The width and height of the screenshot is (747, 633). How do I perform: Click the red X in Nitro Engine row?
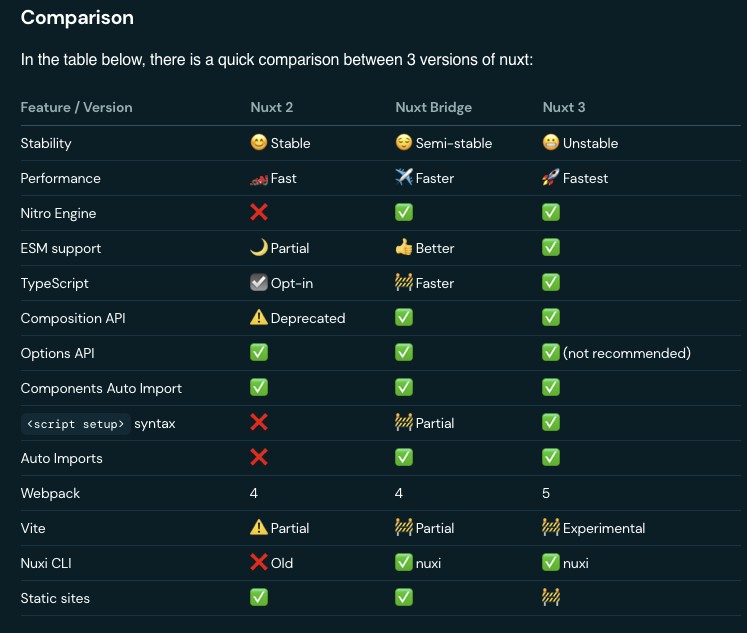258,213
